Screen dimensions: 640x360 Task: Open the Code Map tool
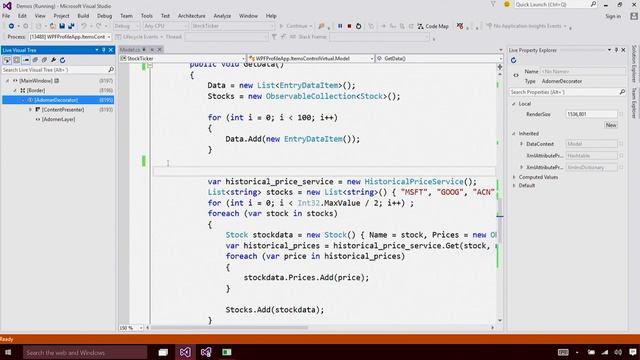(433, 26)
